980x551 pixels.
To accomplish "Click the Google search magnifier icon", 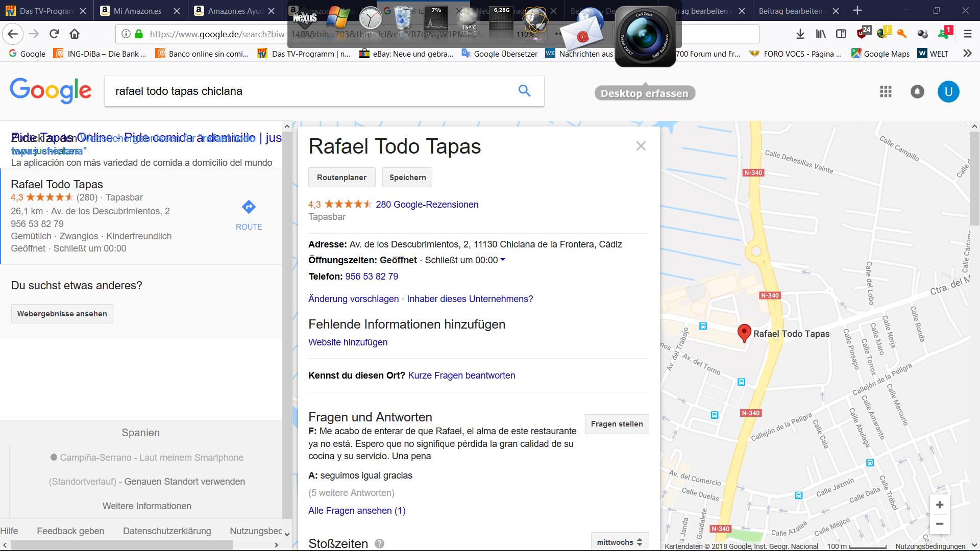I will pos(524,91).
